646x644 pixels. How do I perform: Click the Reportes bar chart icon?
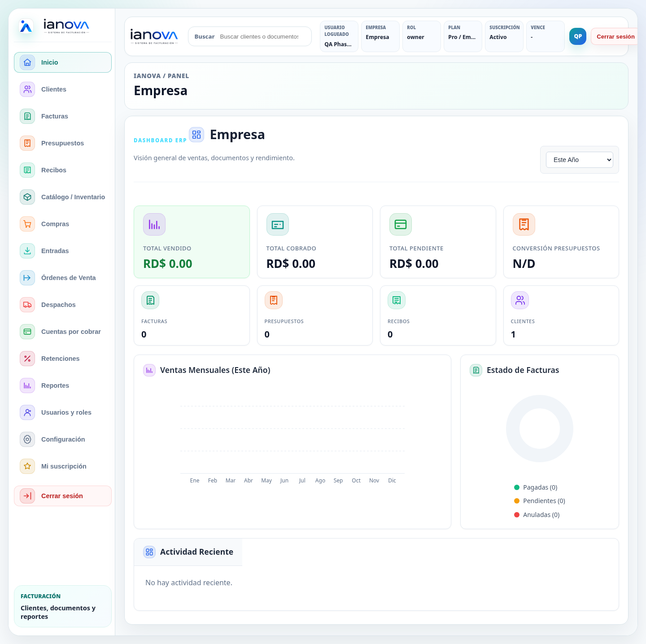click(27, 386)
